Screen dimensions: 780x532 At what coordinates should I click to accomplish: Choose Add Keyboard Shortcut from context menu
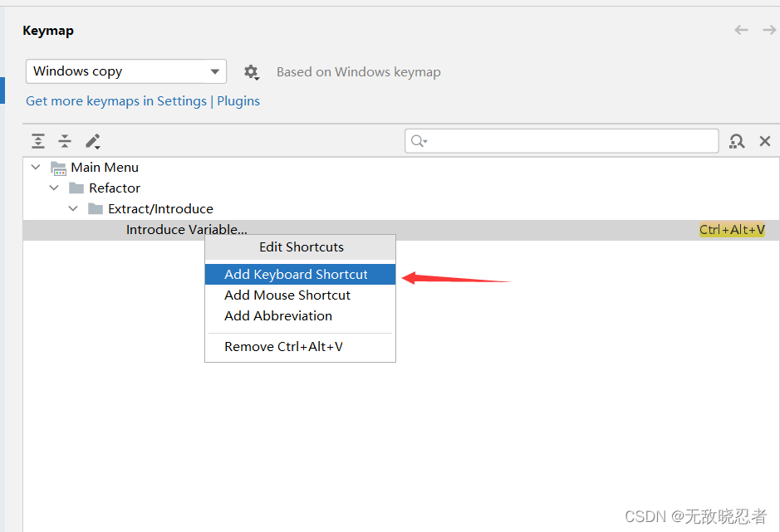coord(300,275)
